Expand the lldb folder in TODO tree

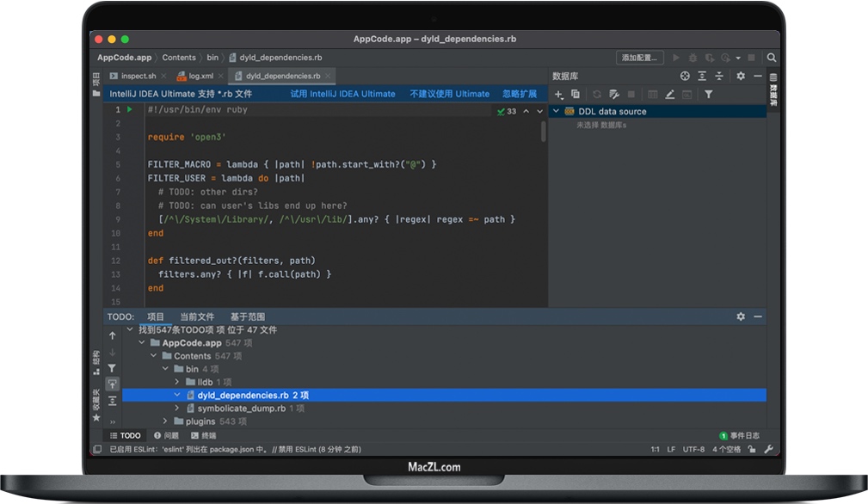pos(176,382)
